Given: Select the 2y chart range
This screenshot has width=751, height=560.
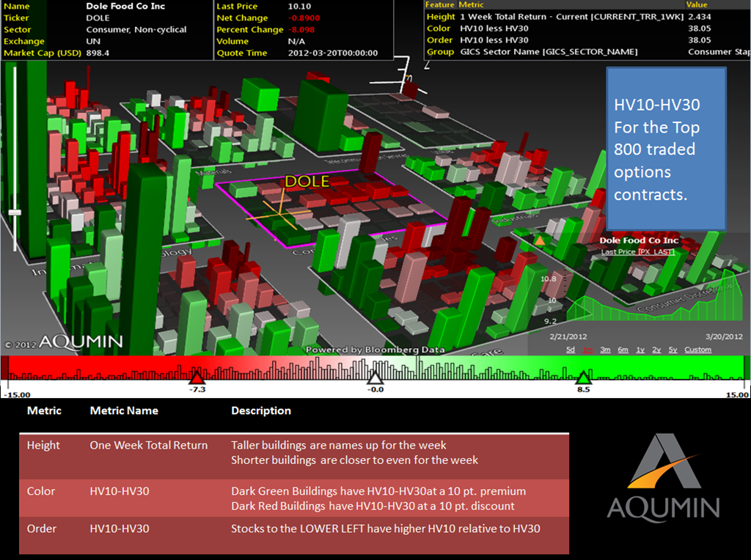Looking at the screenshot, I should tap(656, 350).
